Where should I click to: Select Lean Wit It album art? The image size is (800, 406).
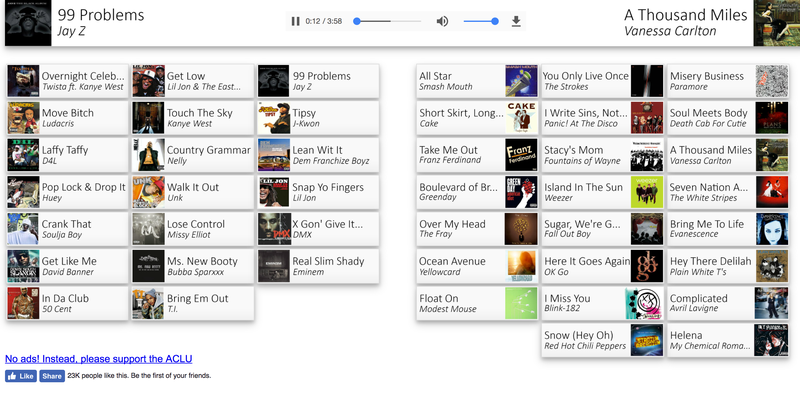click(x=273, y=155)
